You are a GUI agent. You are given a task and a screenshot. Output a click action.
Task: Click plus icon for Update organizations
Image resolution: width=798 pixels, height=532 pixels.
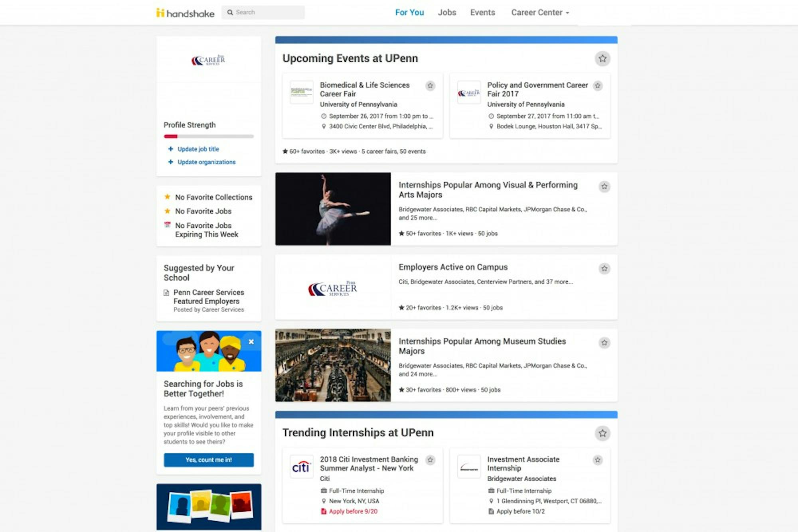pos(170,162)
